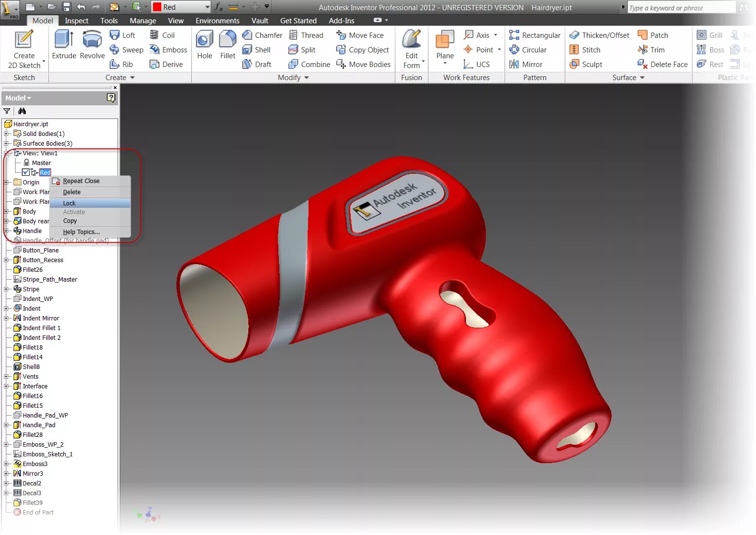Expand the Modify panel dropdown

pyautogui.click(x=307, y=78)
